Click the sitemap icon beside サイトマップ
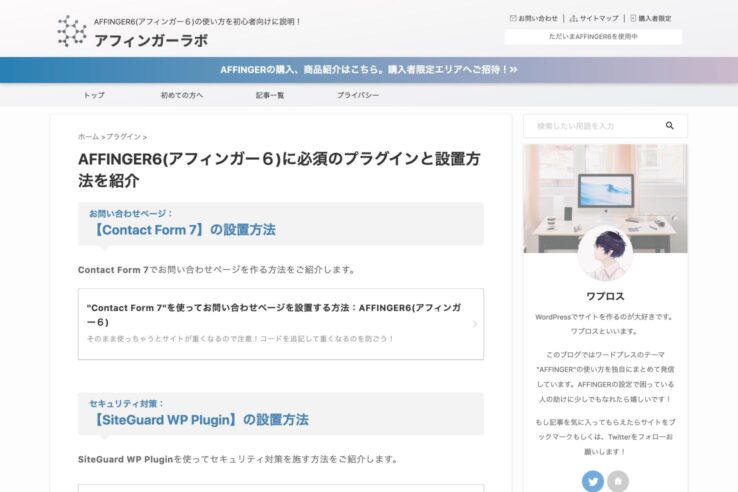This screenshot has height=492, width=738. (573, 18)
